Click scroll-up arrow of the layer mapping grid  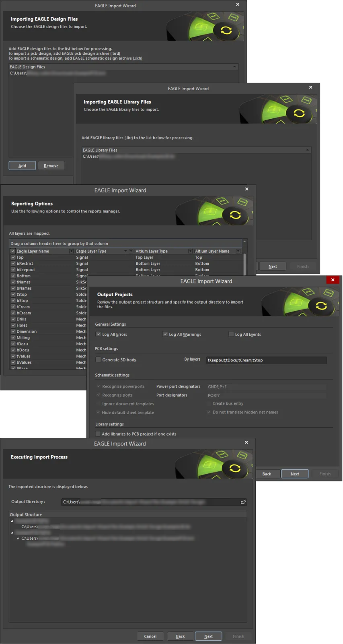[x=244, y=242]
